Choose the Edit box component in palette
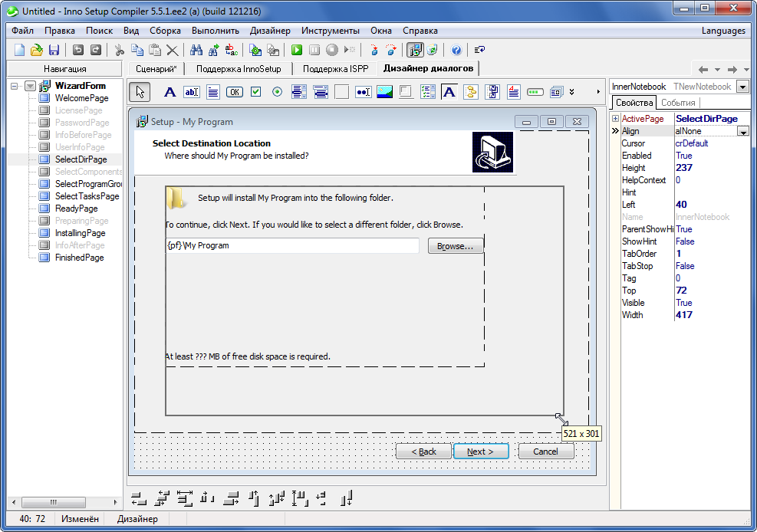The height and width of the screenshot is (532, 757). click(192, 92)
